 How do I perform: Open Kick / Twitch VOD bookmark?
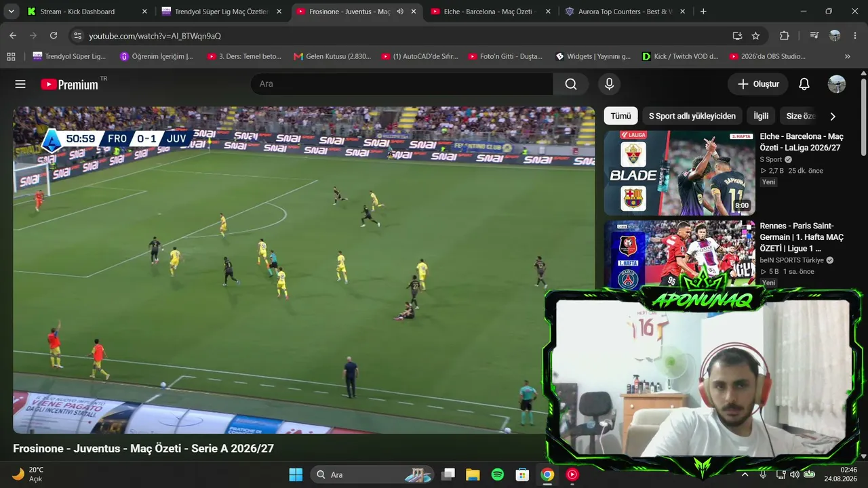680,56
